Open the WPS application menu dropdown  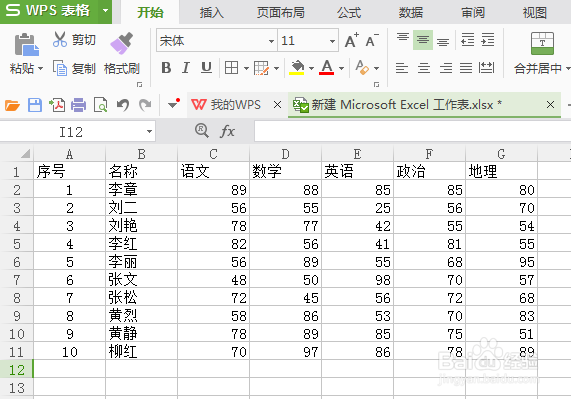[x=105, y=10]
